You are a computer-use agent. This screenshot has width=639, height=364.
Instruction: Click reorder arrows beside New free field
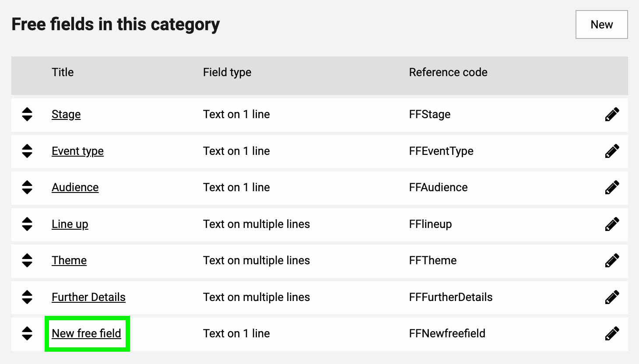27,333
